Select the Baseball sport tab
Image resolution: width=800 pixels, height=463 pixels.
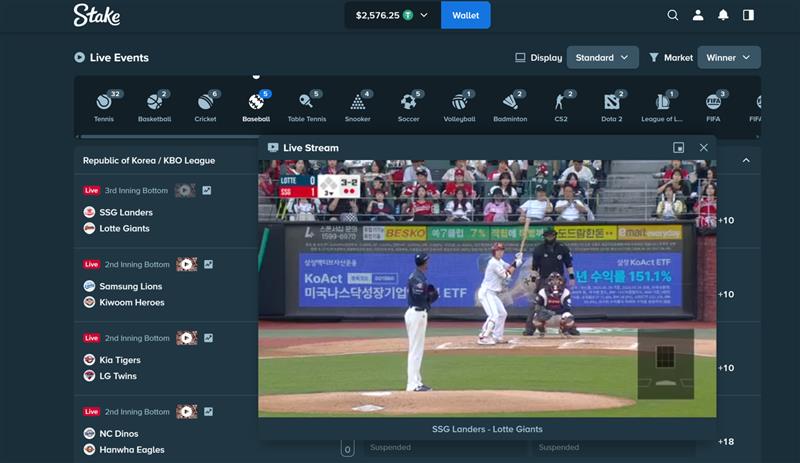(x=256, y=106)
